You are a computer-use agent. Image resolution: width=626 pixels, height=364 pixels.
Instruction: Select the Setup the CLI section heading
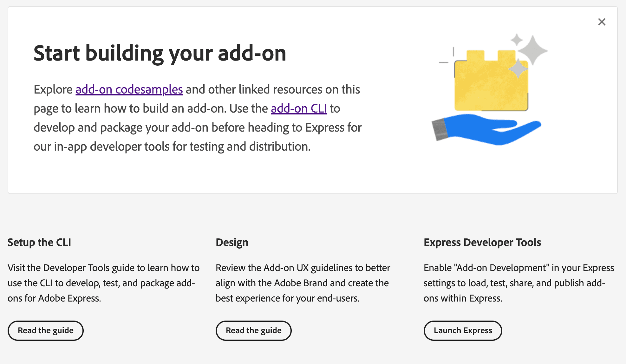coord(39,243)
